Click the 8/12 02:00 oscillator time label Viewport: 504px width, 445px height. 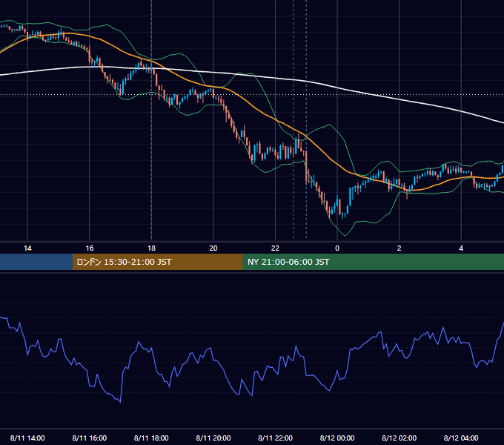tap(399, 438)
